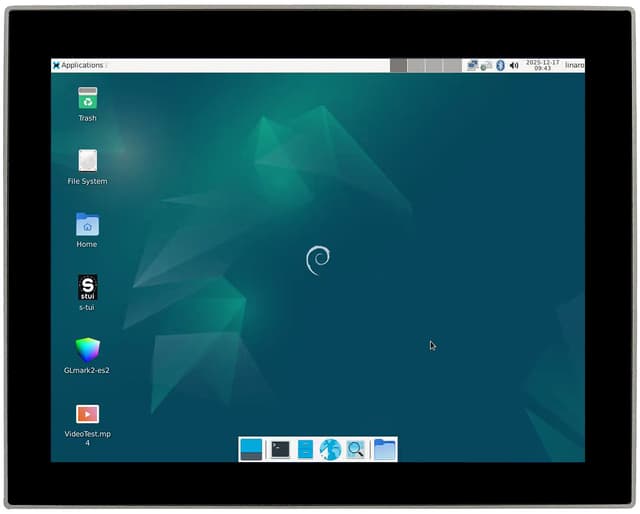
Task: Open File Manager from the dock
Action: [305, 449]
